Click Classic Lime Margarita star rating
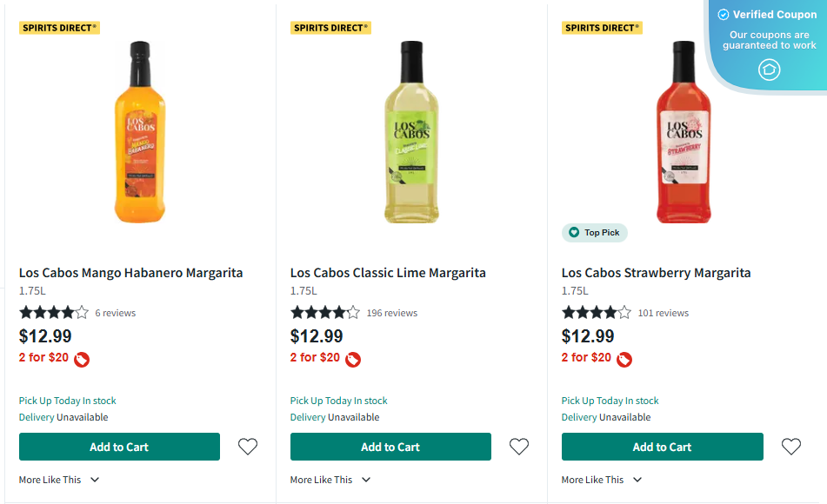The image size is (827, 504). tap(325, 313)
